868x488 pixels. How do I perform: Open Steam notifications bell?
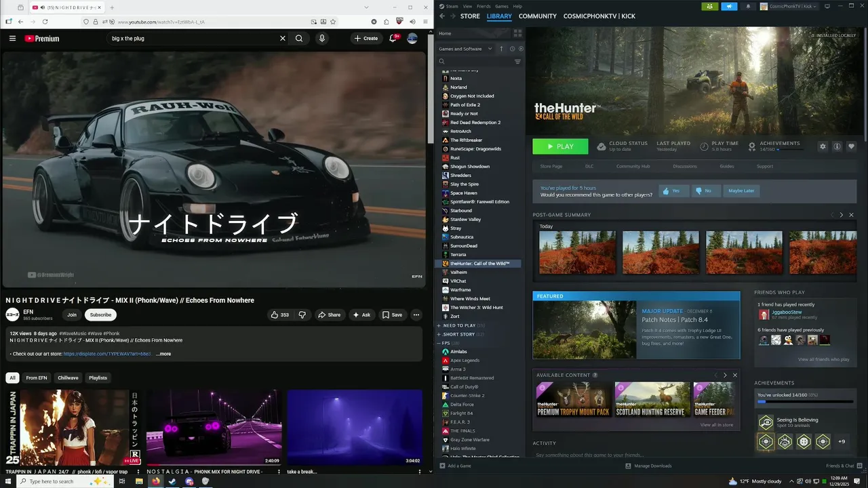tap(748, 6)
